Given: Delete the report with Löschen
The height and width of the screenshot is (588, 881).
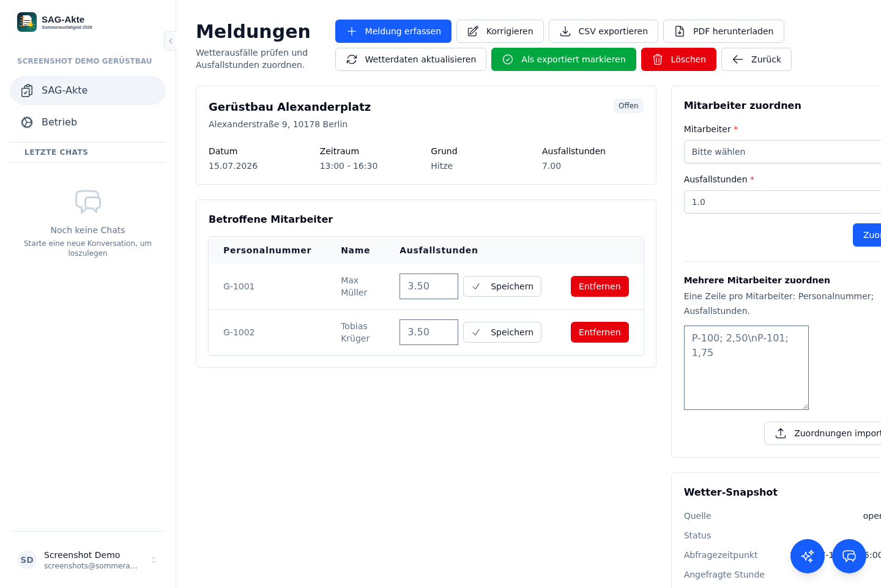Looking at the screenshot, I should point(678,59).
